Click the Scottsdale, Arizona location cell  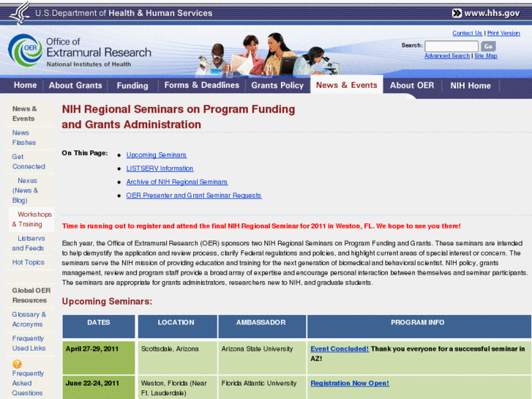[x=177, y=357]
